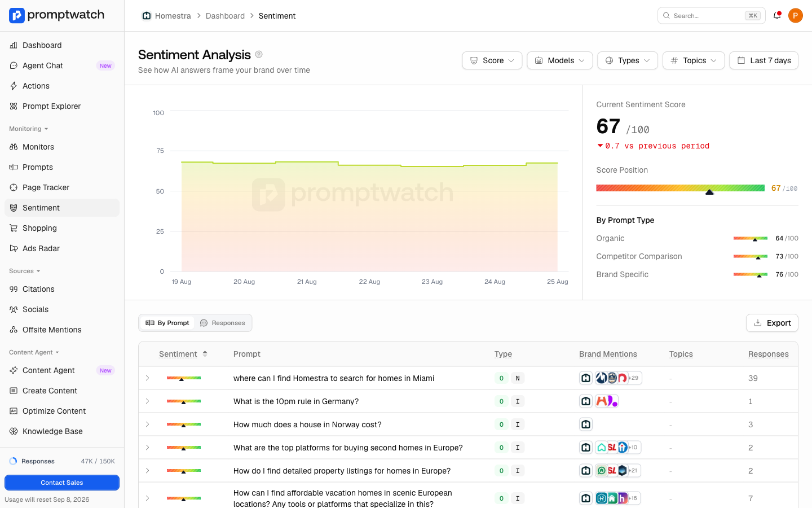
Task: Collapse the Content Agent section header
Action: pos(34,352)
